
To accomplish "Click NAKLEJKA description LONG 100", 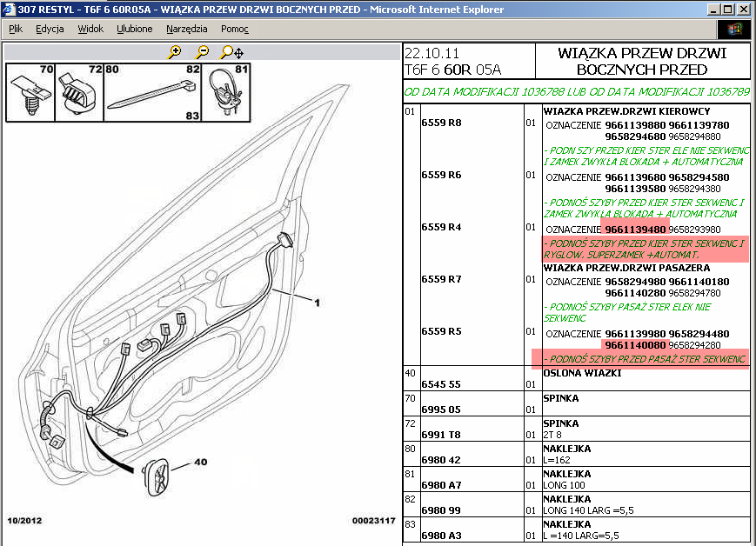I will 564,485.
